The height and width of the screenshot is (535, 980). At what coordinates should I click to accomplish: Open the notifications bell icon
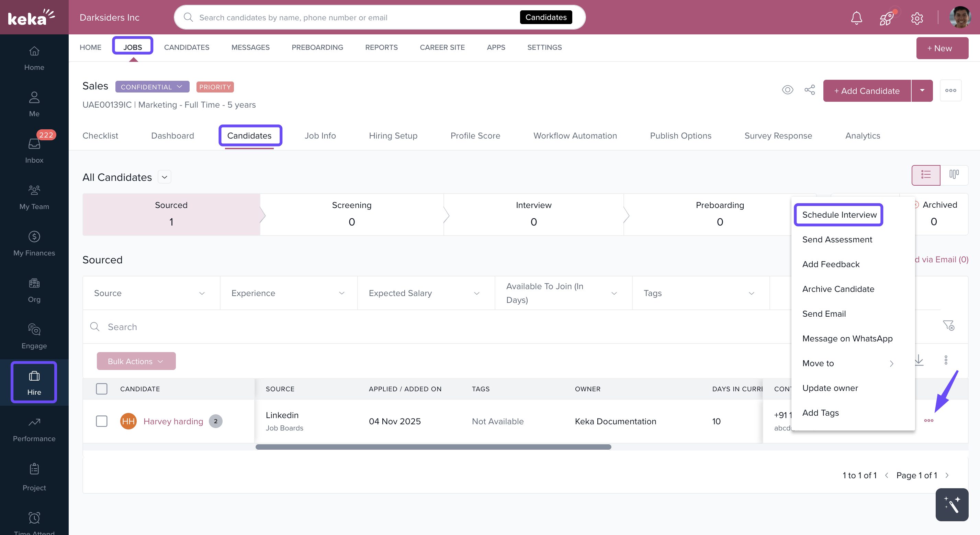[856, 18]
